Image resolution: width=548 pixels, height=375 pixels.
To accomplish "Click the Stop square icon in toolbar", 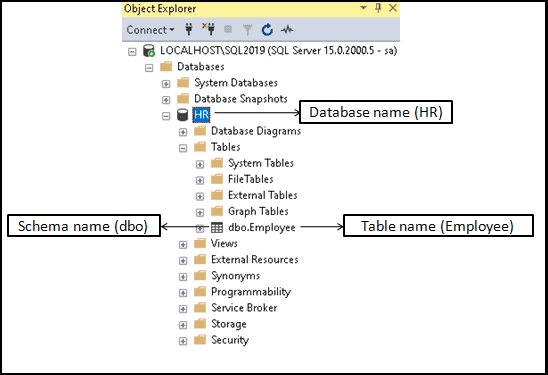I will pos(228,29).
